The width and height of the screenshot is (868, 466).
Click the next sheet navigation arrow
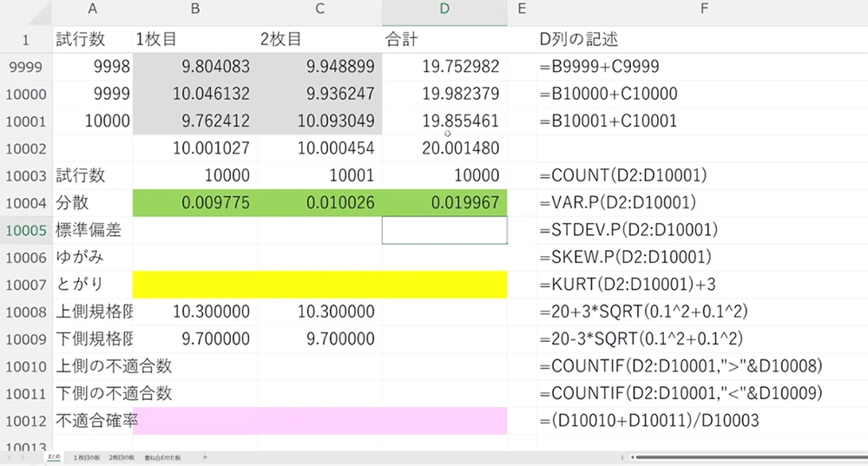coord(21,456)
